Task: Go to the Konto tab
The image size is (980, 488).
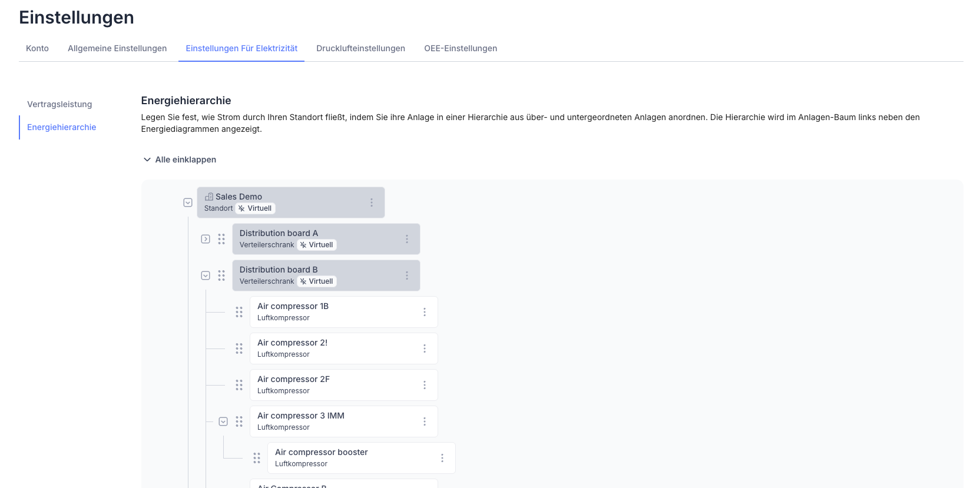Action: pos(37,48)
